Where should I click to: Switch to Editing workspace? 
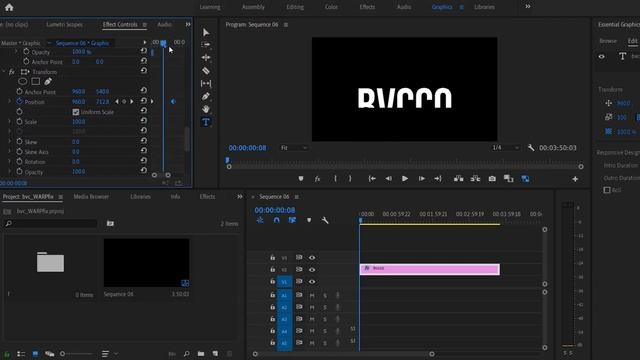[x=295, y=7]
